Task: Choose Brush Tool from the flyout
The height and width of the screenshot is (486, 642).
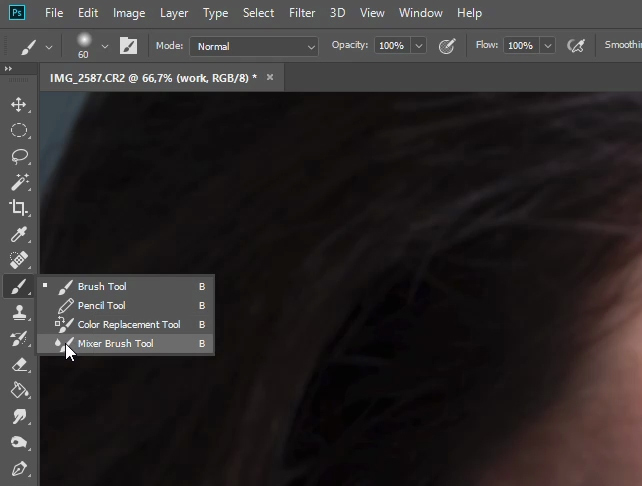Action: (126, 287)
